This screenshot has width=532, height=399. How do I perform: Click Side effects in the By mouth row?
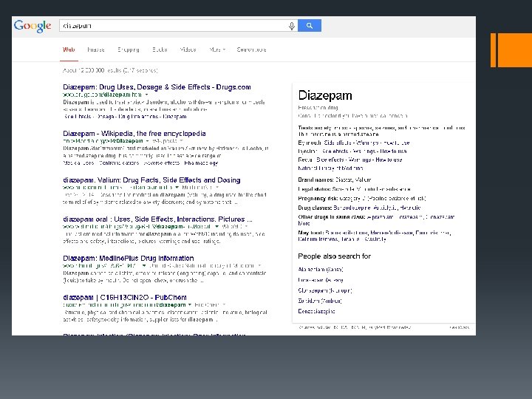336,143
